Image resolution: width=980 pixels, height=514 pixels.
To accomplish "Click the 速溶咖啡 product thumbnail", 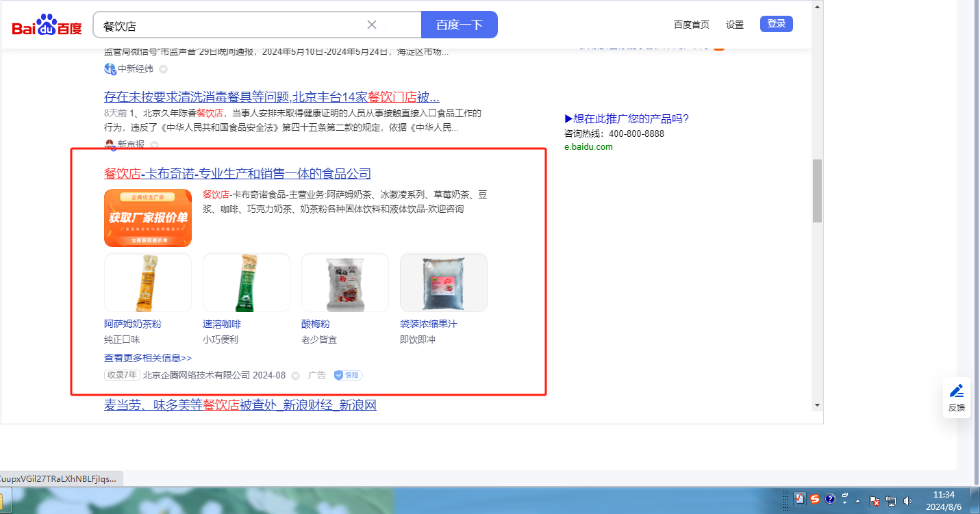I will click(x=247, y=283).
